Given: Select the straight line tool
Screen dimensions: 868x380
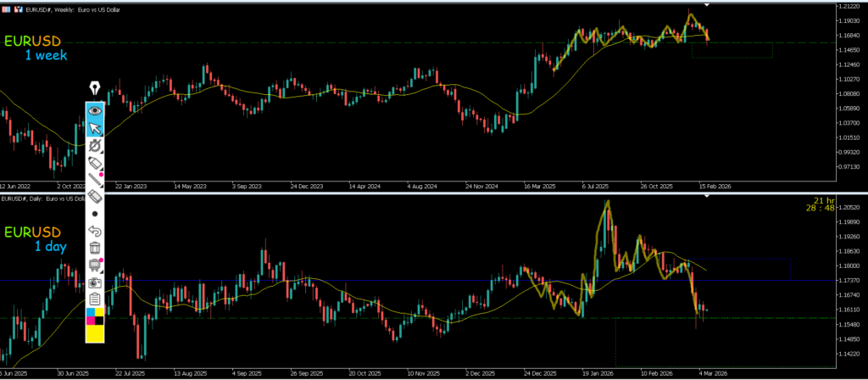Looking at the screenshot, I should (95, 179).
